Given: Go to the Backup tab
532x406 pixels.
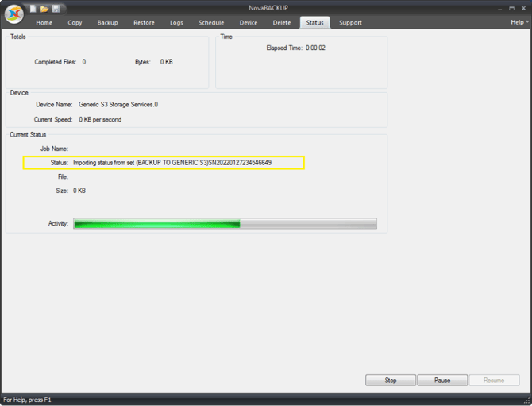Looking at the screenshot, I should [107, 23].
